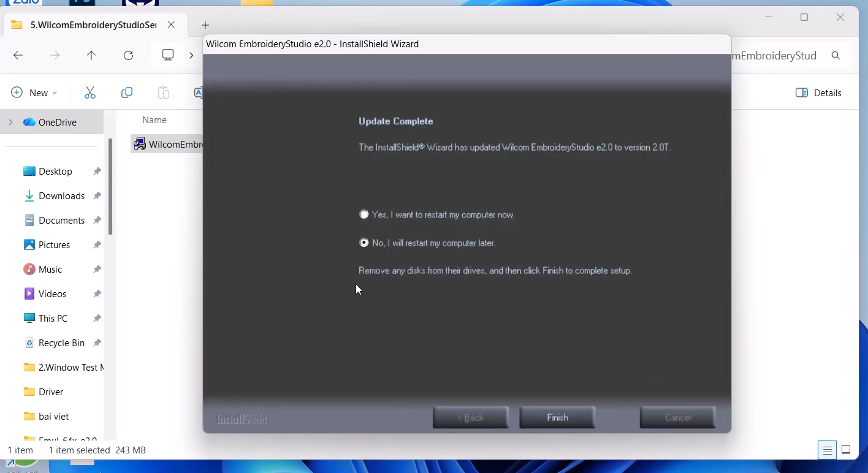
Task: Add a new Explorer tab with plus
Action: pos(205,25)
